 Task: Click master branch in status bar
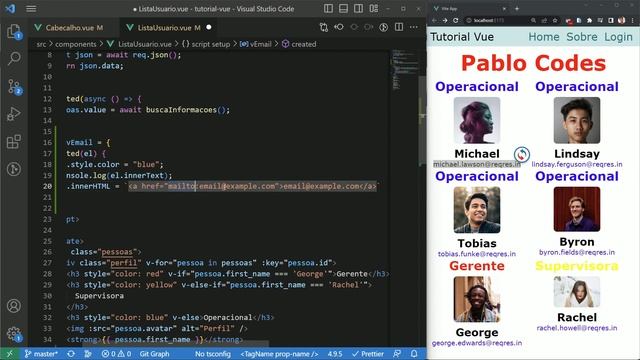point(41,354)
